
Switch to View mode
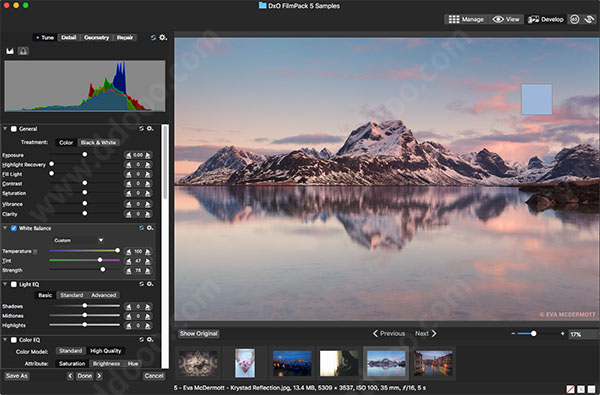pyautogui.click(x=506, y=19)
